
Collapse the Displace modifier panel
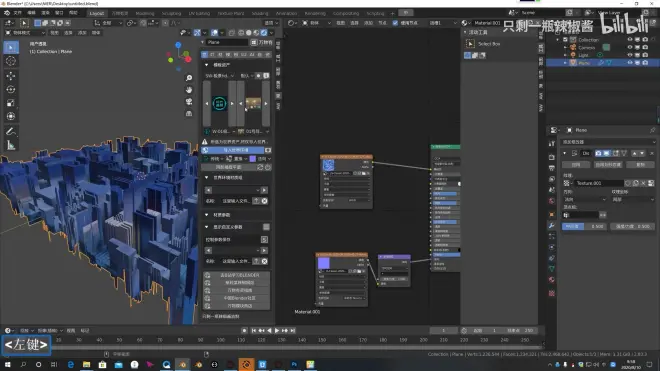point(564,153)
